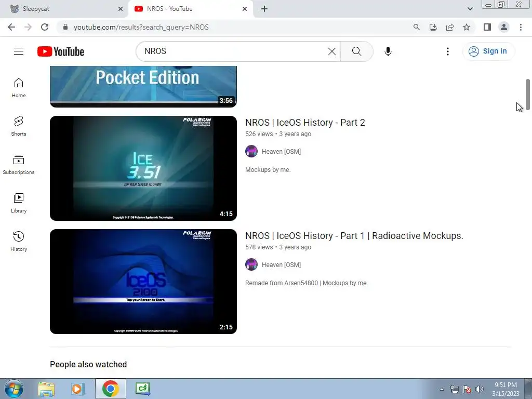
Task: Open title IceOS History - Part 1 Radioactive Mockups
Action: (x=354, y=236)
